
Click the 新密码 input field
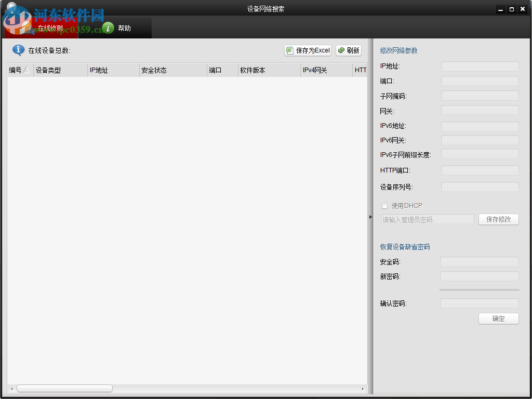pos(479,276)
